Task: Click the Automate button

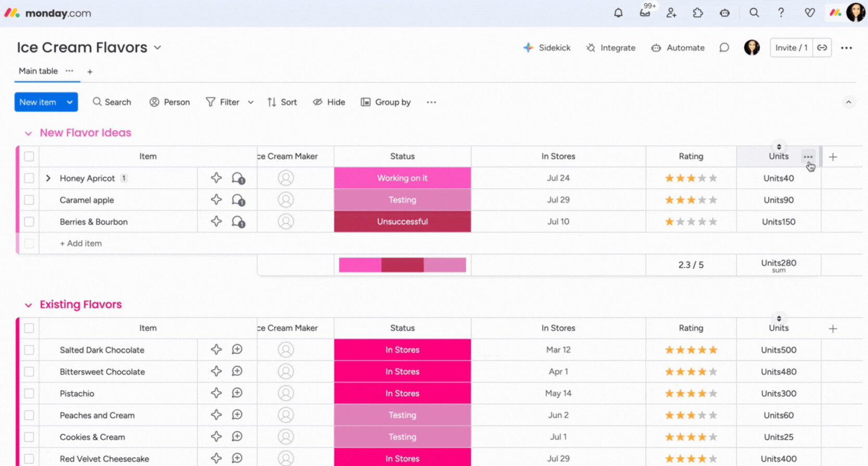Action: click(678, 48)
